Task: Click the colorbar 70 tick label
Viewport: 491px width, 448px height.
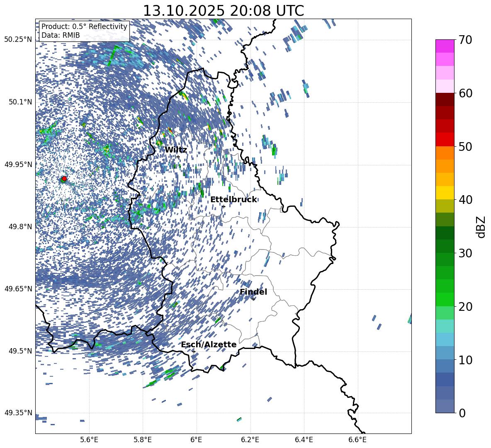Action: [465, 40]
